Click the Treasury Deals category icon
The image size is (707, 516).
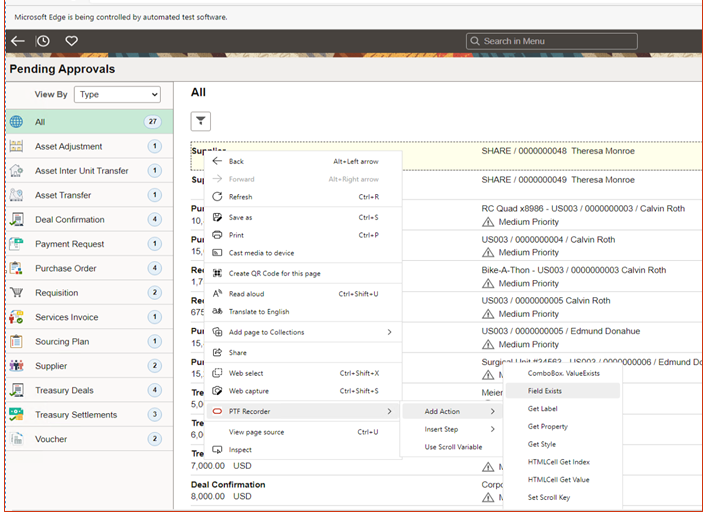pos(16,390)
